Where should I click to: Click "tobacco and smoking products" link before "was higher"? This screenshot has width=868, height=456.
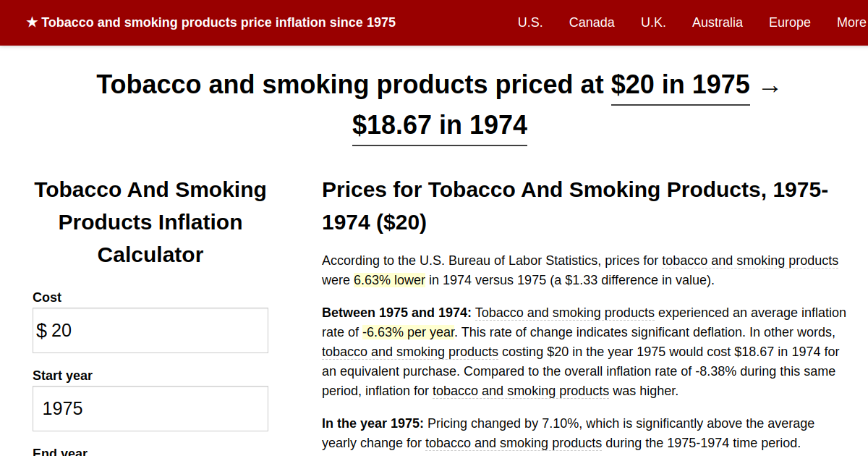click(x=520, y=391)
